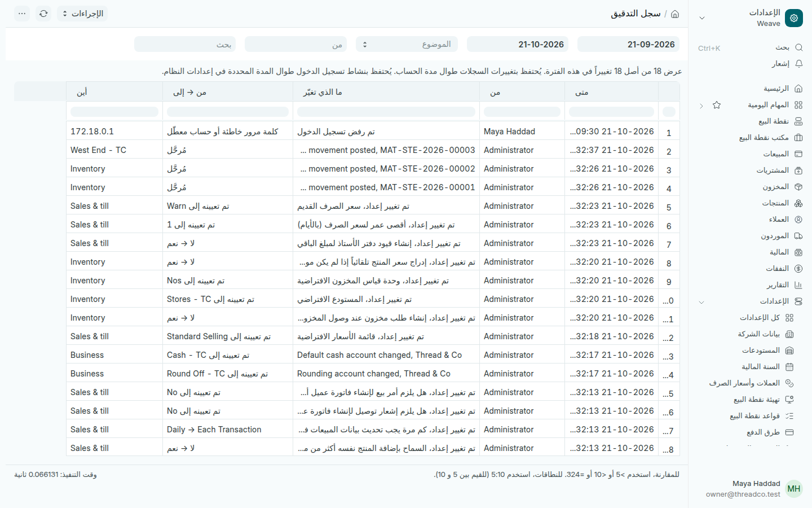812x508 pixels.
Task: Select the مكتب نقطة البيع icon
Action: tap(798, 138)
